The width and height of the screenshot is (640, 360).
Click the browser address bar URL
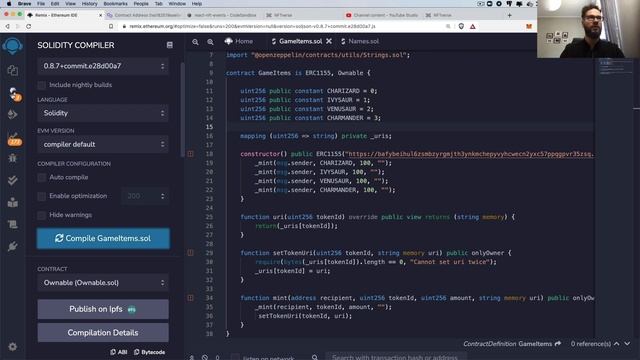click(x=252, y=26)
